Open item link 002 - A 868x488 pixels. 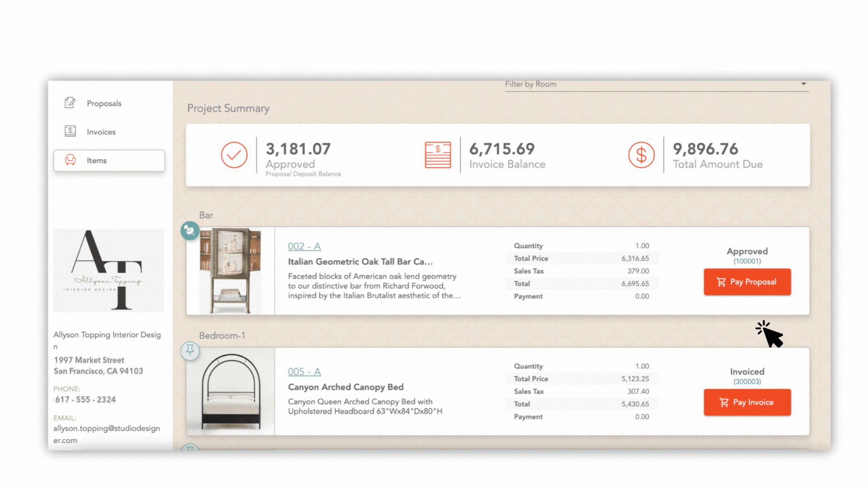(304, 246)
